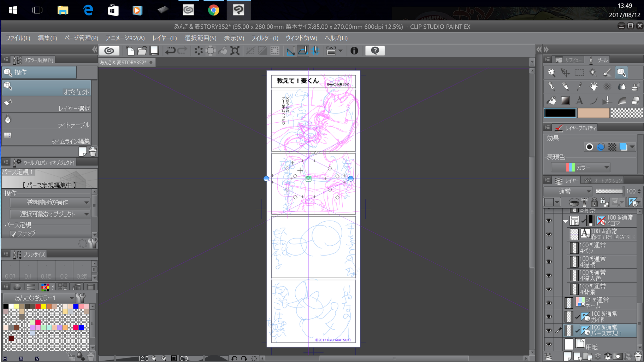Hide the ネーム layer
644x362 pixels.
pyautogui.click(x=549, y=303)
